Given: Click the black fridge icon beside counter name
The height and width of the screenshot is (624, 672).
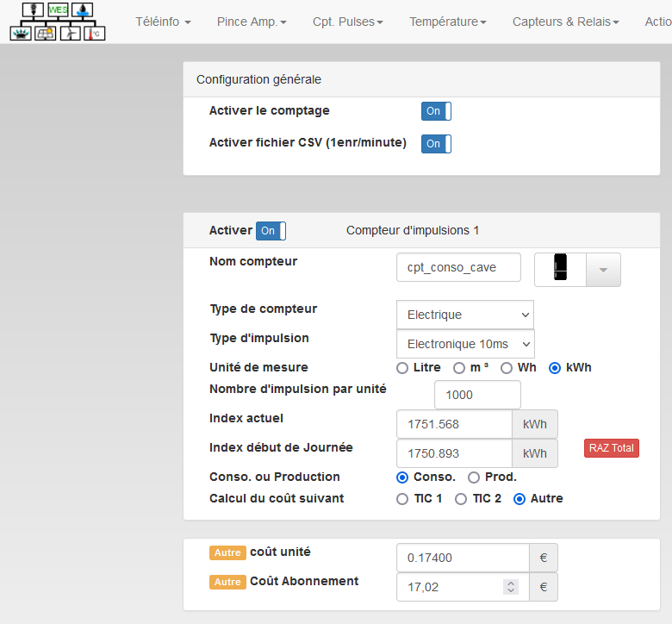Looking at the screenshot, I should [x=561, y=269].
